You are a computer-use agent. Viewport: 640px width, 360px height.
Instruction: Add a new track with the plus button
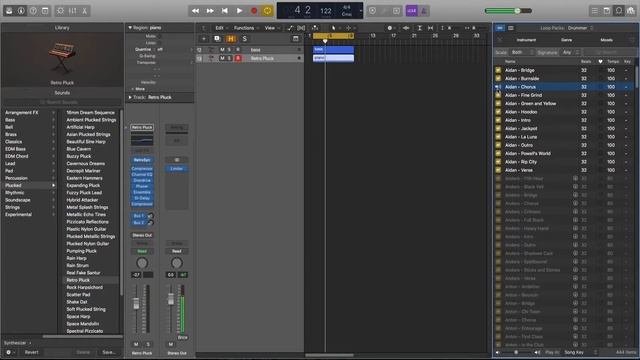(x=204, y=39)
